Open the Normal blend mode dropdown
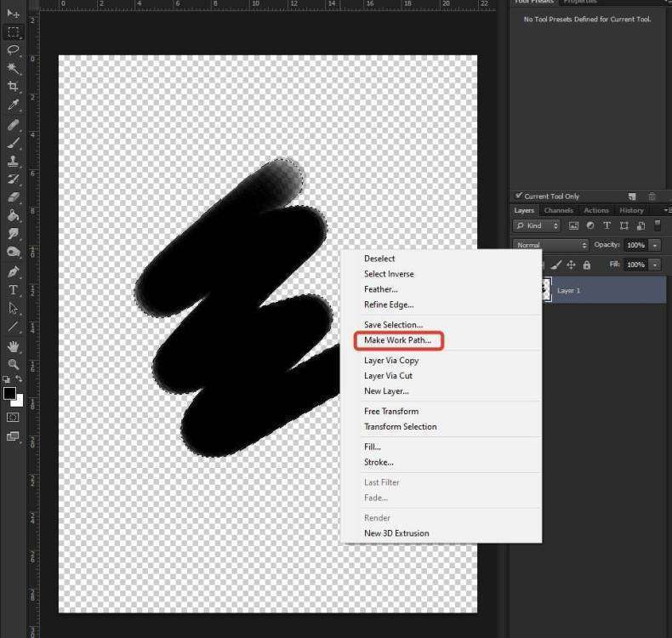The width and height of the screenshot is (672, 638). [550, 245]
